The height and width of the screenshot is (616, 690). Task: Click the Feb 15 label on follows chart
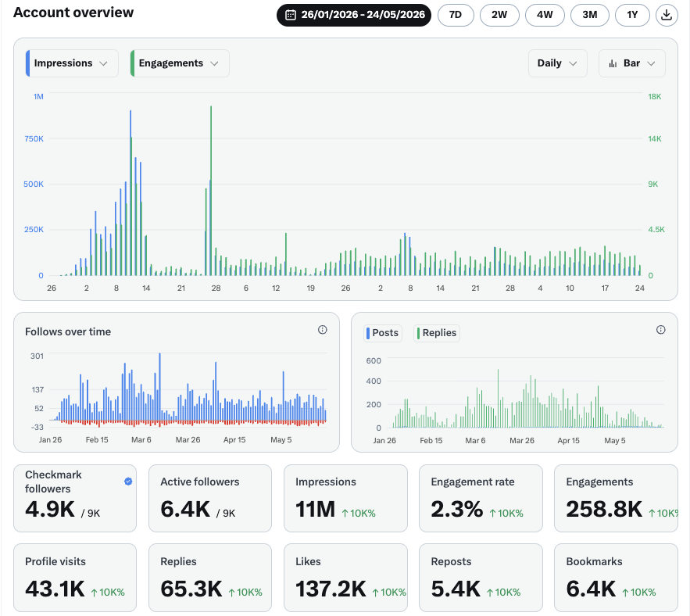pyautogui.click(x=97, y=439)
